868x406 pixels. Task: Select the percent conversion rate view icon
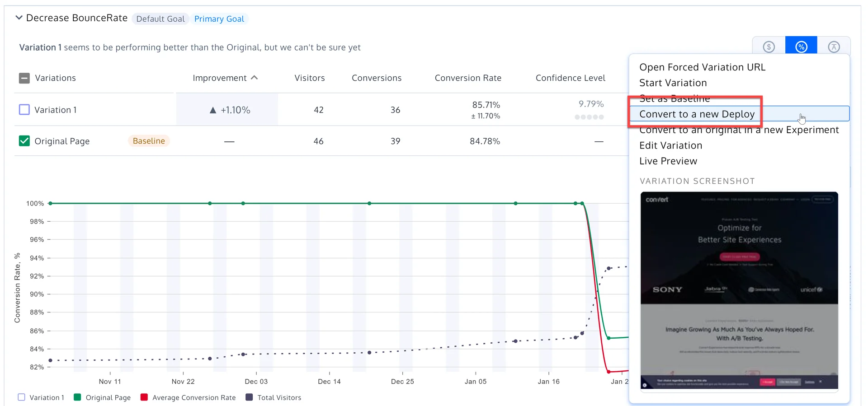pyautogui.click(x=801, y=47)
